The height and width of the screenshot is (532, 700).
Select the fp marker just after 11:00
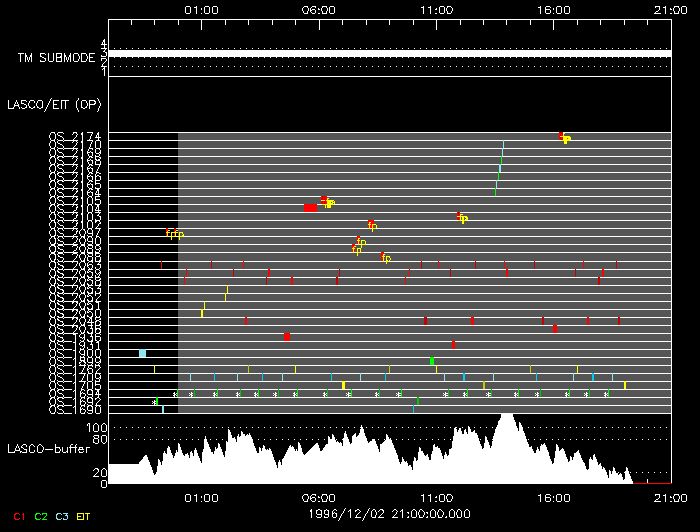(462, 217)
